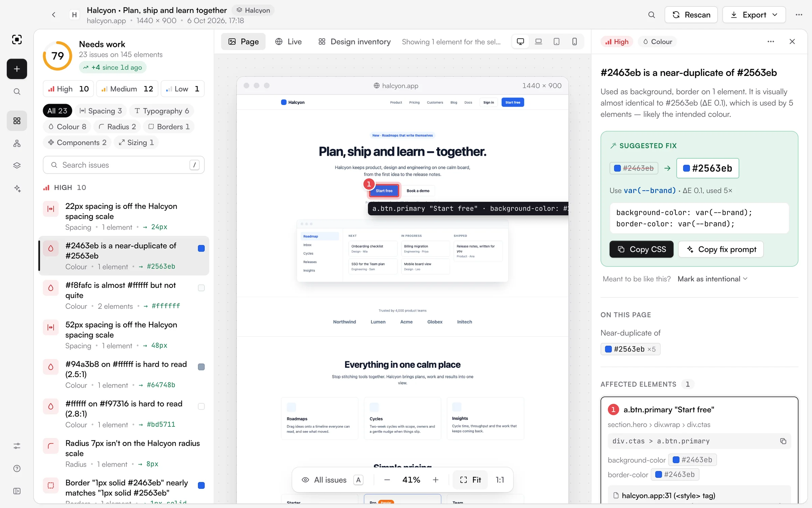Open the header three-dots overflow menu
Image resolution: width=812 pixels, height=508 pixels.
(799, 15)
